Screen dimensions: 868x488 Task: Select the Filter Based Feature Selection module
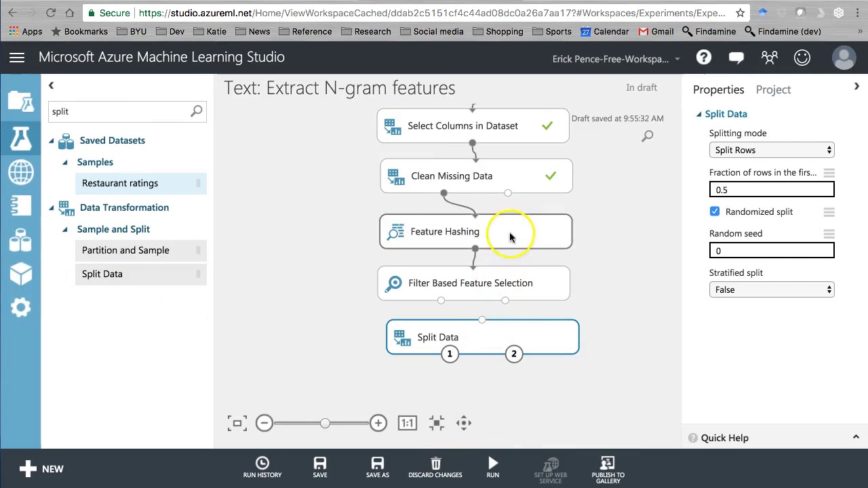(473, 283)
